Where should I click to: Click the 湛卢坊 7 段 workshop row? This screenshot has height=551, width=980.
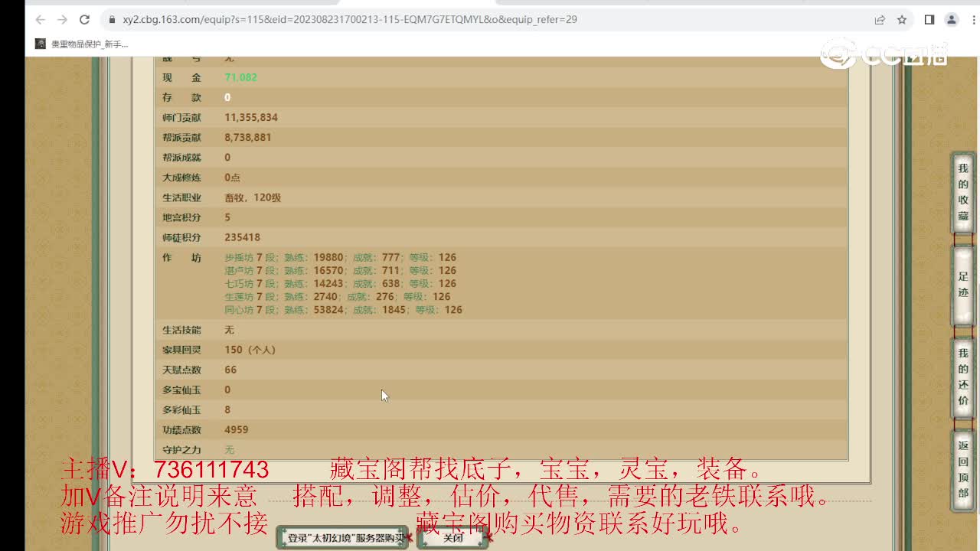point(340,270)
